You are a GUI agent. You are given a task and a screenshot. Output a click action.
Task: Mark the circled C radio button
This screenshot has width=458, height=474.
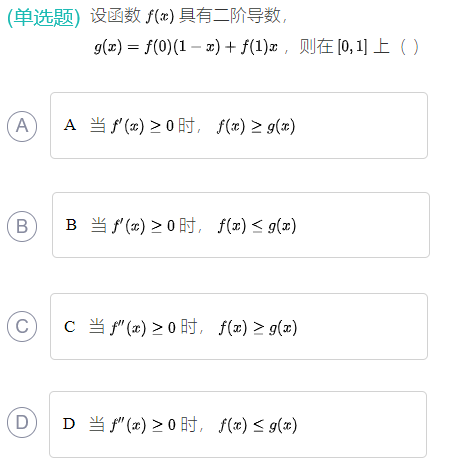22,326
